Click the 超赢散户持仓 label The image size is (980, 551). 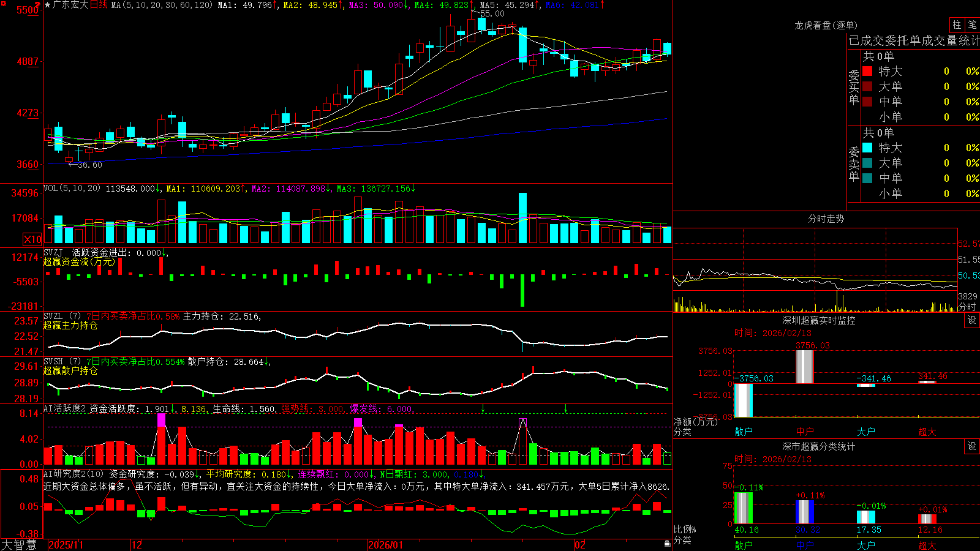(70, 370)
